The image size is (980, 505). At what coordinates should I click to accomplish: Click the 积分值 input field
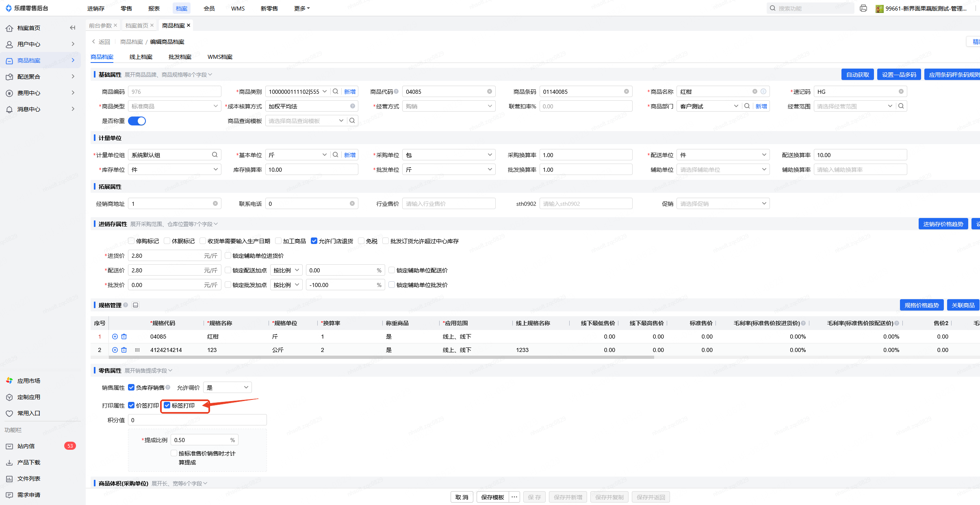pos(197,420)
